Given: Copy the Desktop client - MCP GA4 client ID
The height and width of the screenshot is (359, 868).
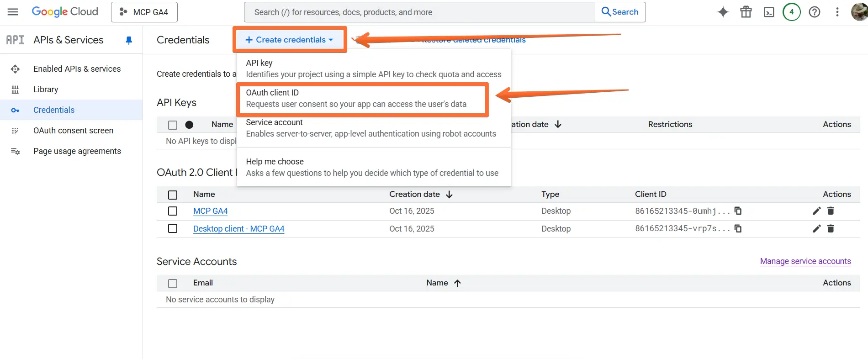Looking at the screenshot, I should [738, 228].
